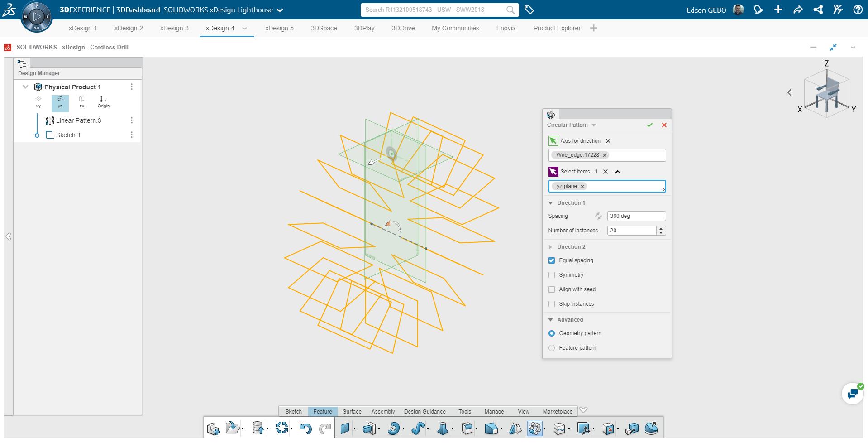Click the dome-with-arrow icon ending the toolbar

[x=651, y=428]
